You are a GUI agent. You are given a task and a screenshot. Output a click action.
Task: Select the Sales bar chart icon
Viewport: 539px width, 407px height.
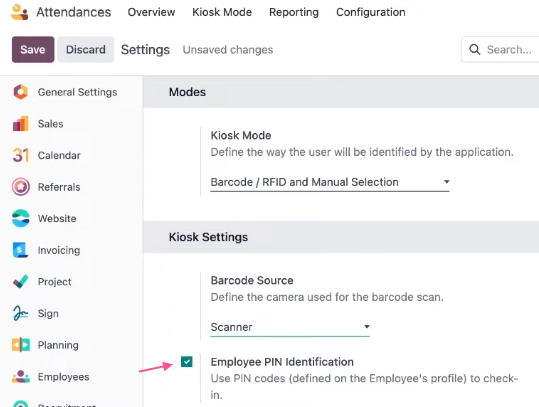point(21,124)
